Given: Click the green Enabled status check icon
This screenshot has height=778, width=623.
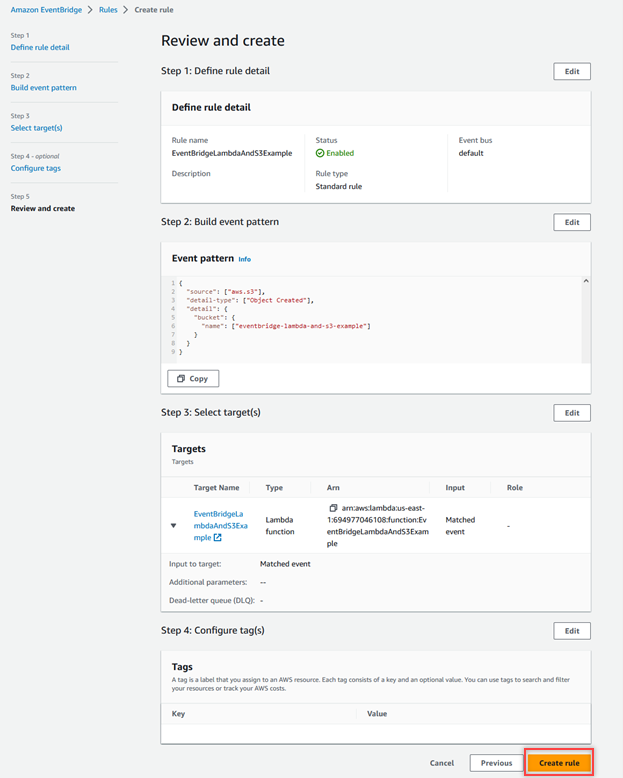Looking at the screenshot, I should pyautogui.click(x=320, y=153).
